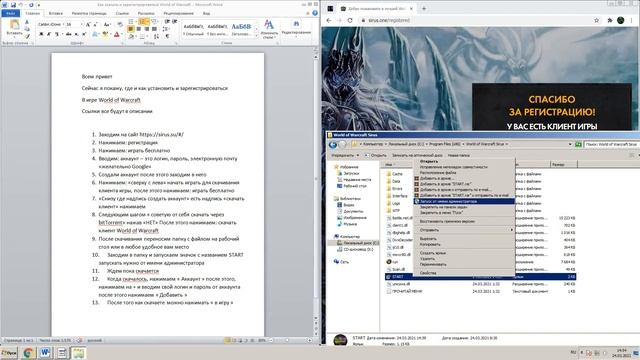Image resolution: width=640 pixels, height=360 pixels.
Task: Click the Chrome back arrow
Action: click(329, 20)
